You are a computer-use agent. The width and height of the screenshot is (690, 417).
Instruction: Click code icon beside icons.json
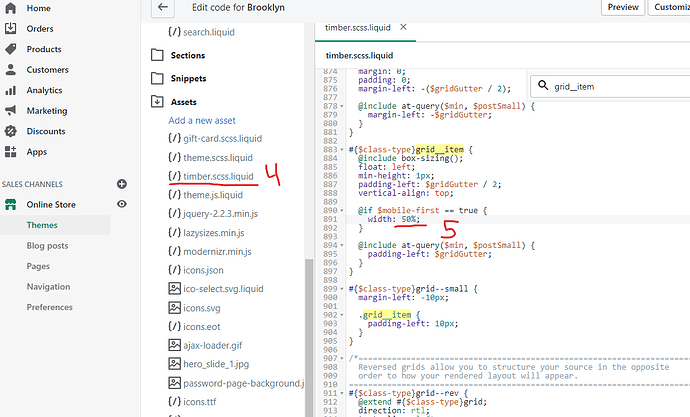tap(175, 270)
